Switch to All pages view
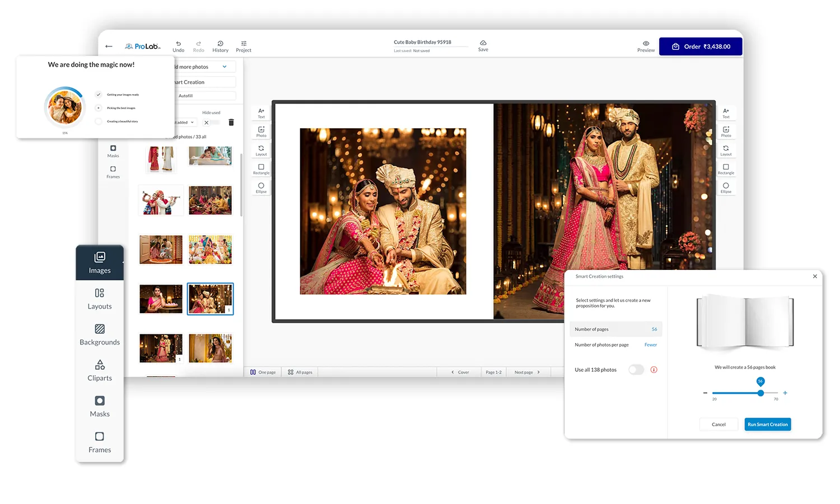This screenshot has height=504, width=840. click(x=300, y=372)
